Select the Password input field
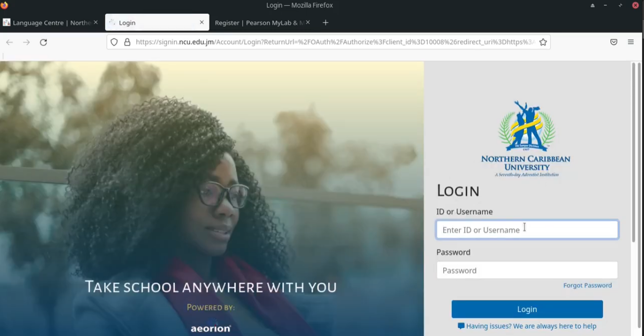Screen dimensions: 644x336 tap(527, 270)
